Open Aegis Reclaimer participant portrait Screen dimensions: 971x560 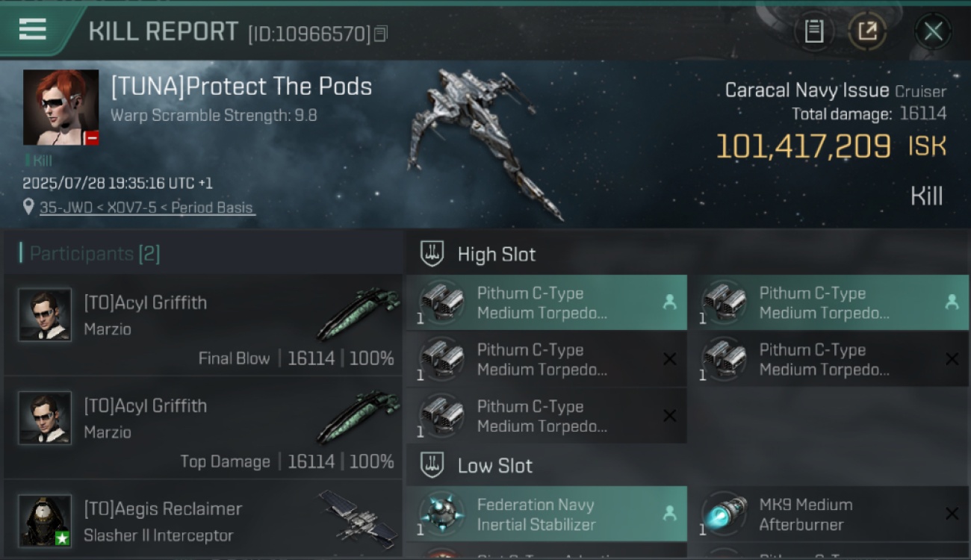click(x=45, y=520)
